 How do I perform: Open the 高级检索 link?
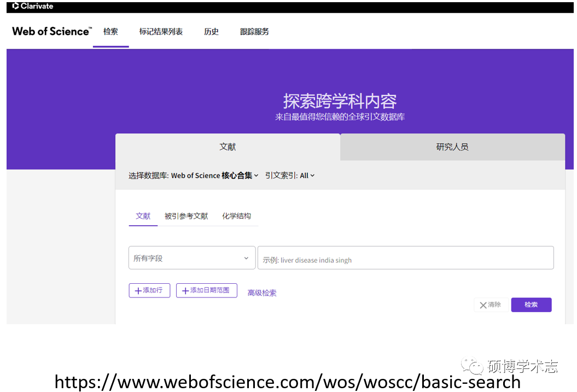coord(262,292)
